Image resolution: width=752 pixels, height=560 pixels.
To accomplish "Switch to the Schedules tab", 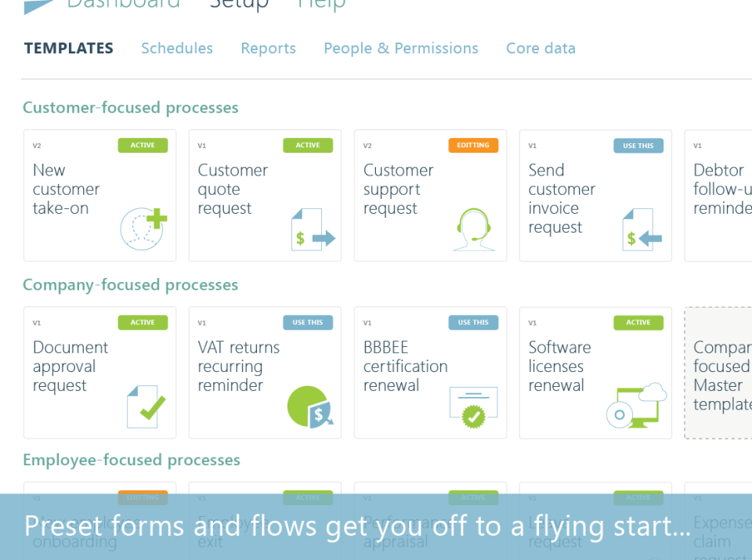I will [176, 48].
